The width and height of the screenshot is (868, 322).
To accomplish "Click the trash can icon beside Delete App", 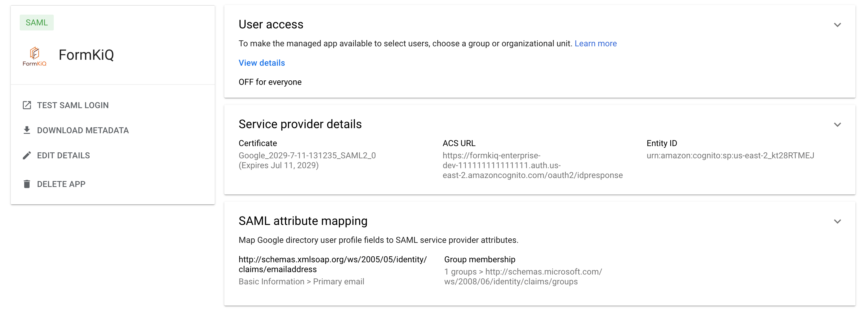I will pos(27,184).
